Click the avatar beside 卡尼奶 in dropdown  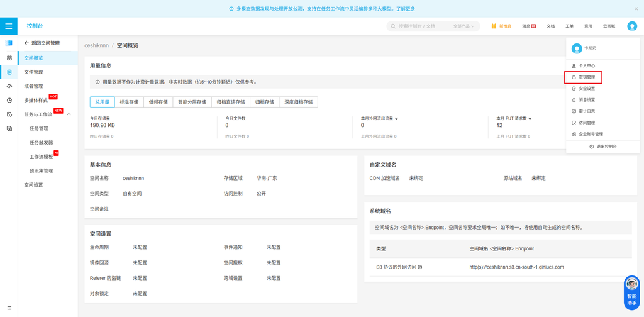pos(577,48)
